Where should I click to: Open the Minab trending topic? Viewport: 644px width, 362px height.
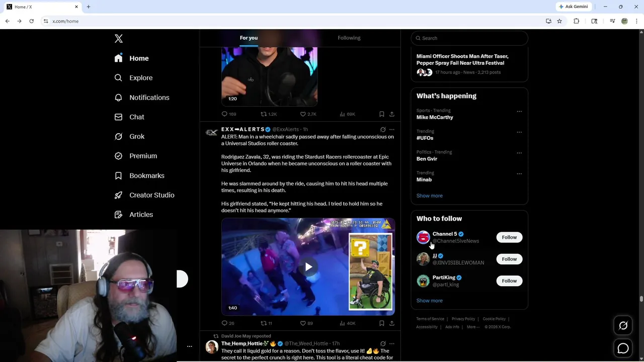click(x=424, y=179)
